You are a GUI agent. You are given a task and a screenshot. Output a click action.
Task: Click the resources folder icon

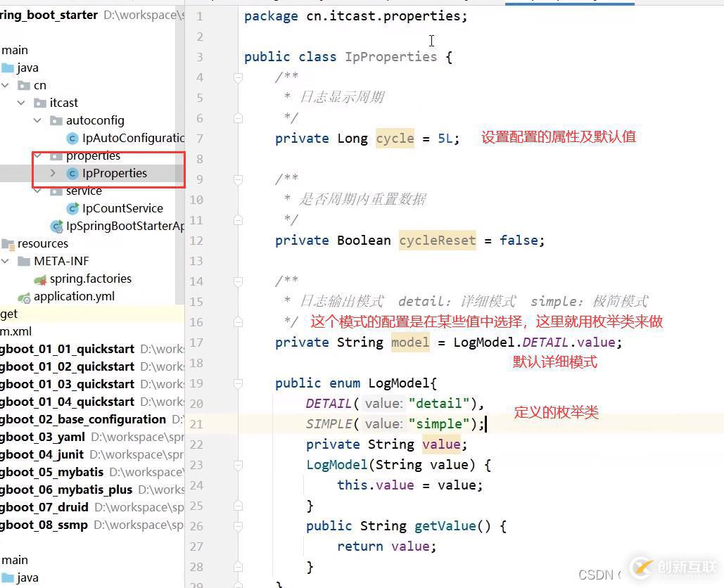[x=8, y=243]
